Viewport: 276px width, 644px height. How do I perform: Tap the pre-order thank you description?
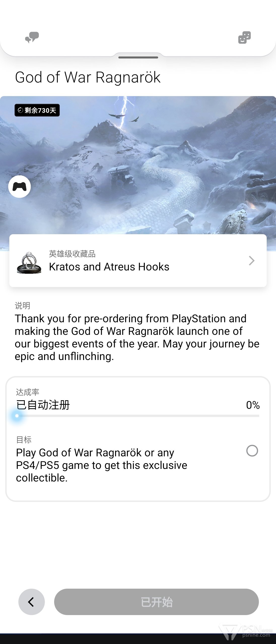tap(137, 337)
